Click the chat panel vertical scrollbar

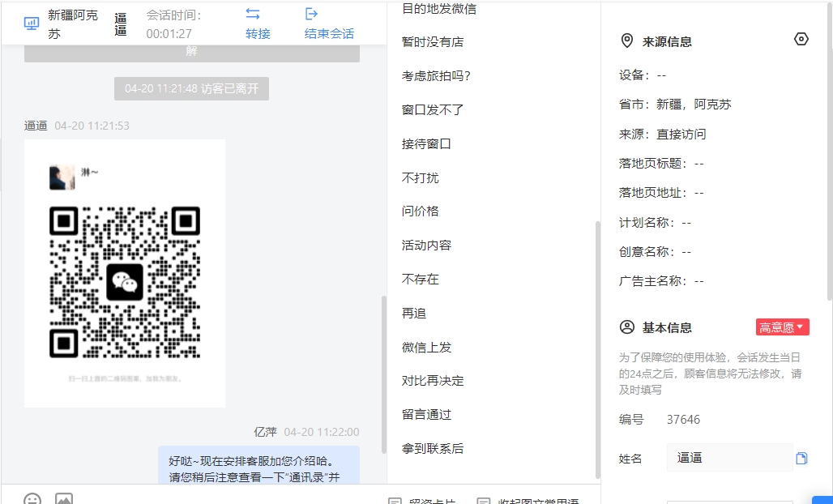coord(383,374)
